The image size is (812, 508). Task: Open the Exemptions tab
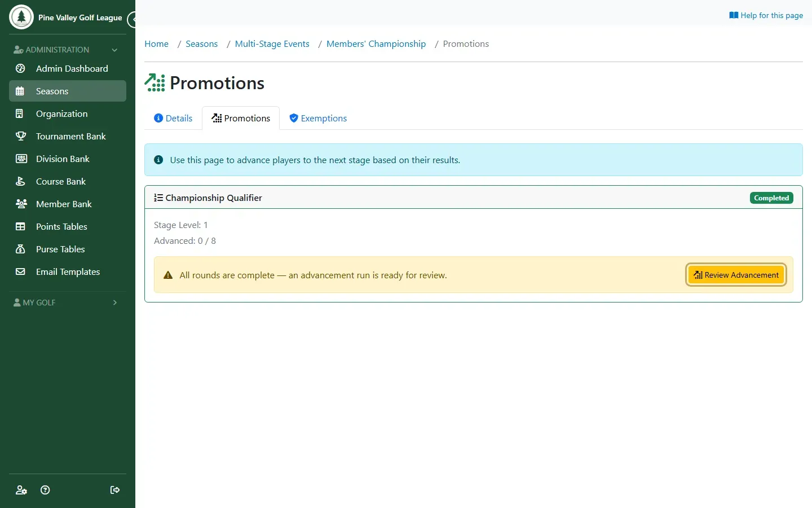point(318,118)
